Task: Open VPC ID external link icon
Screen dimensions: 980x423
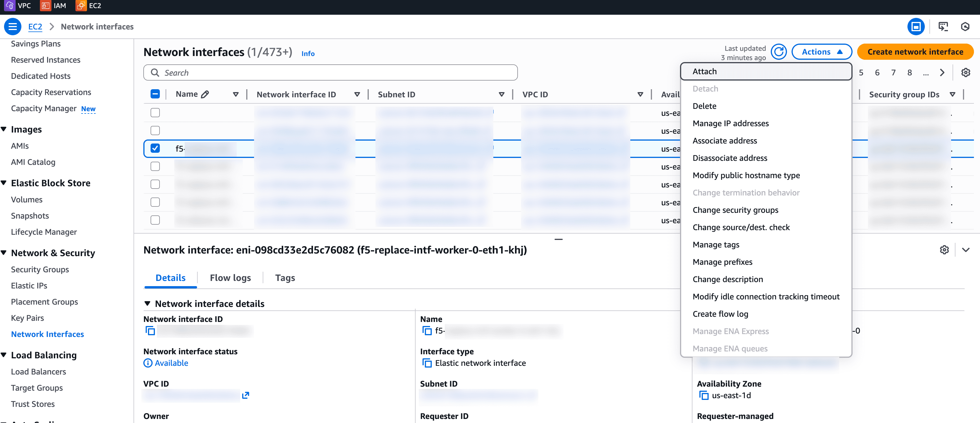Action: point(245,395)
